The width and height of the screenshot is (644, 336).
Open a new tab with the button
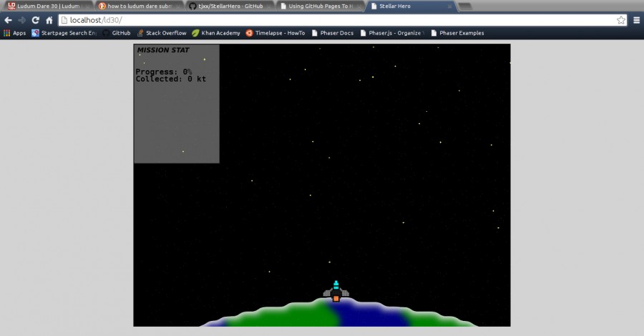pyautogui.click(x=464, y=6)
